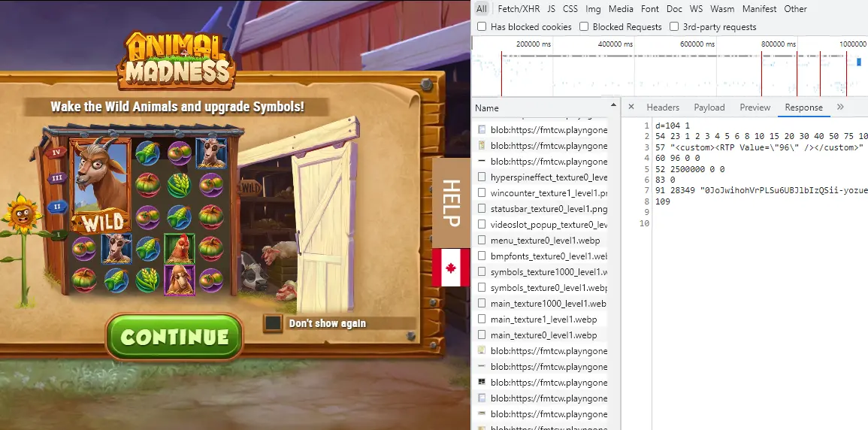This screenshot has height=430, width=868.
Task: Switch to the Headers tab
Action: click(663, 107)
